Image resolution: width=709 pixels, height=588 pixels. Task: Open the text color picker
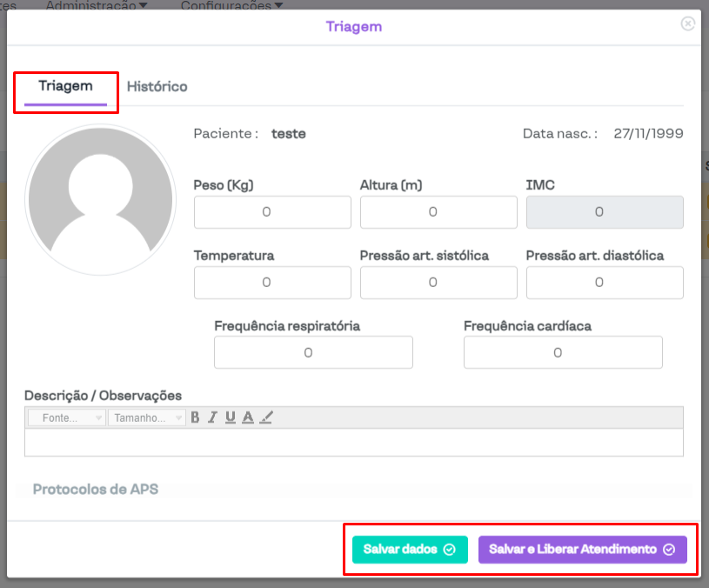click(248, 418)
